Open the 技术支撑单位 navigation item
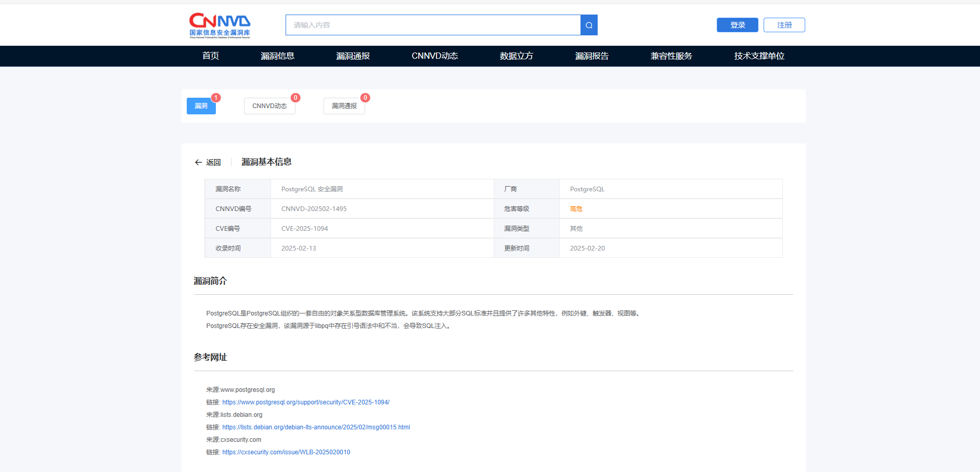The height and width of the screenshot is (472, 980). tap(759, 56)
